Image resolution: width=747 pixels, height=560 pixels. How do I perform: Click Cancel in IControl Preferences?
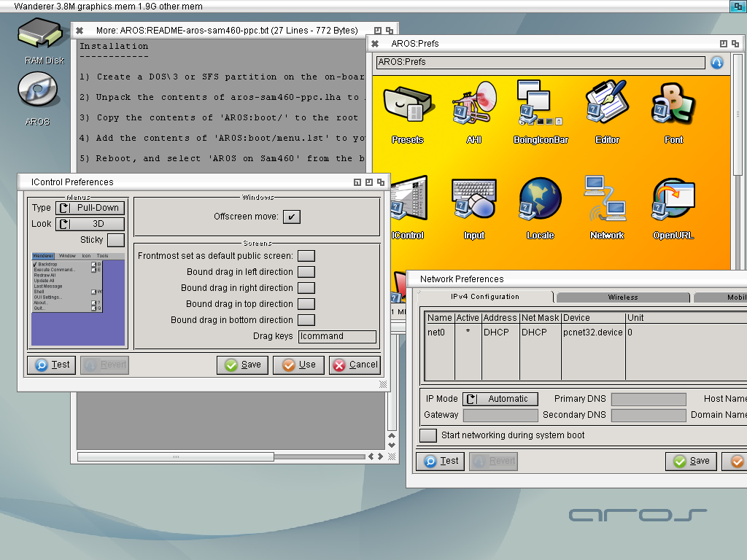(x=355, y=365)
